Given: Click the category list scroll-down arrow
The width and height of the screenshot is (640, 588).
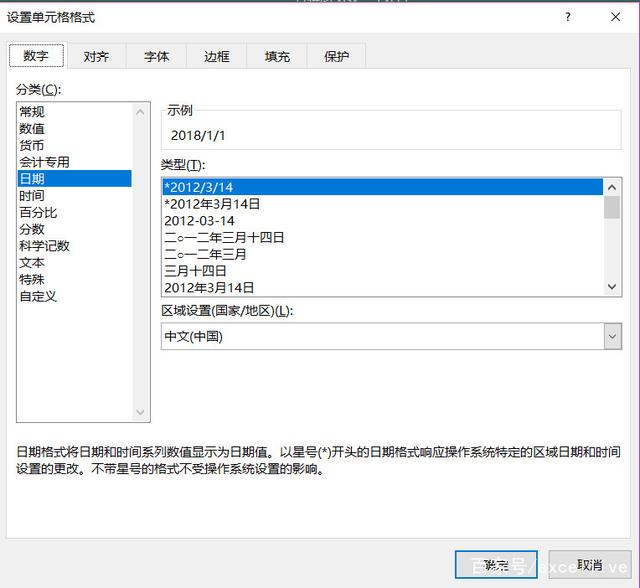Looking at the screenshot, I should [x=140, y=412].
